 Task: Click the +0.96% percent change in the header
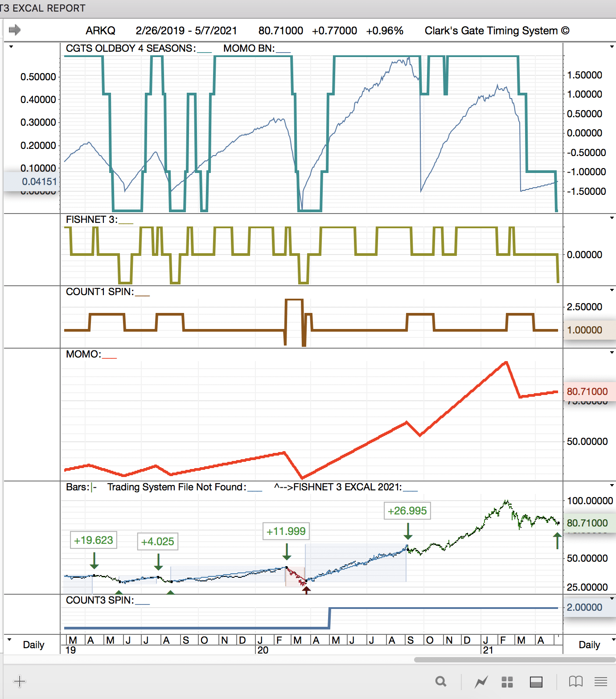[385, 30]
